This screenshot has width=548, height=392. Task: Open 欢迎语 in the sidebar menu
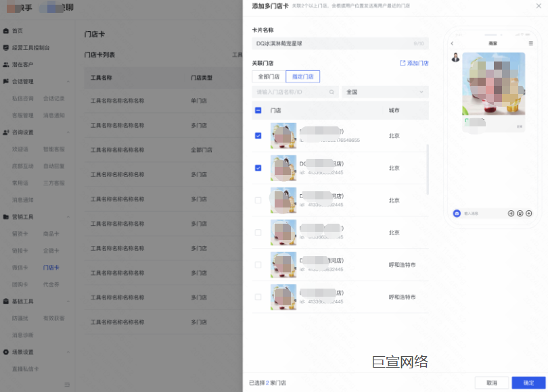pyautogui.click(x=20, y=149)
